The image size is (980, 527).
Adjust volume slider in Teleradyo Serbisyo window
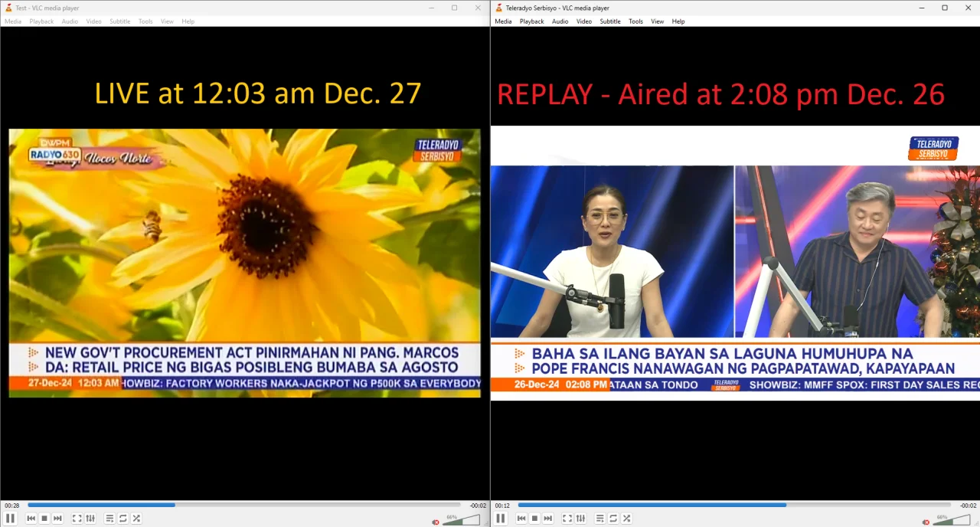click(951, 520)
